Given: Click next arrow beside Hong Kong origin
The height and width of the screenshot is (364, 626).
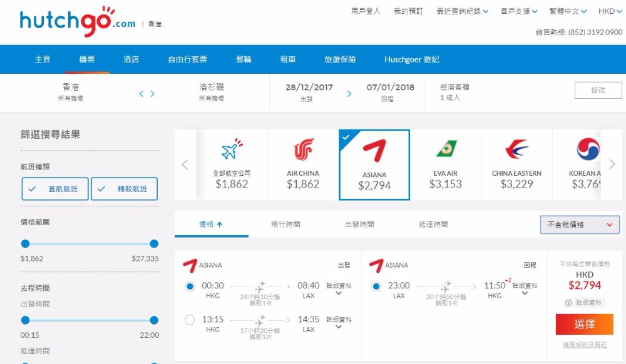Looking at the screenshot, I should (x=152, y=94).
